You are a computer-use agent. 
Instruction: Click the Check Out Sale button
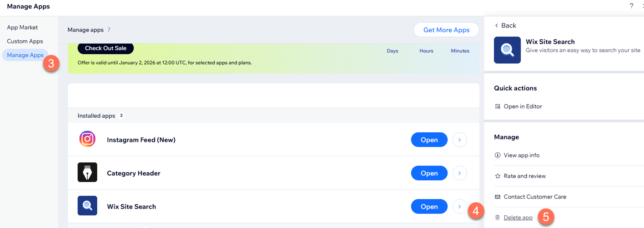coord(106,48)
